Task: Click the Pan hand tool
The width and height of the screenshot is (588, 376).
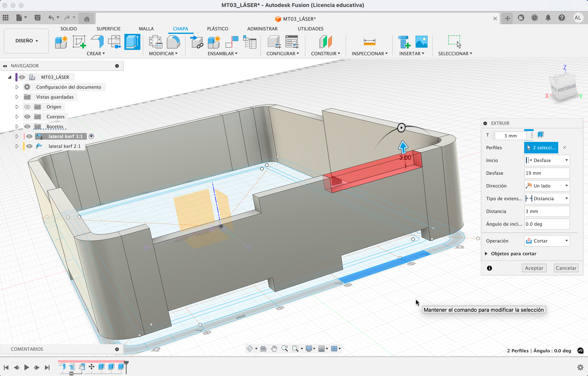Action: [274, 348]
